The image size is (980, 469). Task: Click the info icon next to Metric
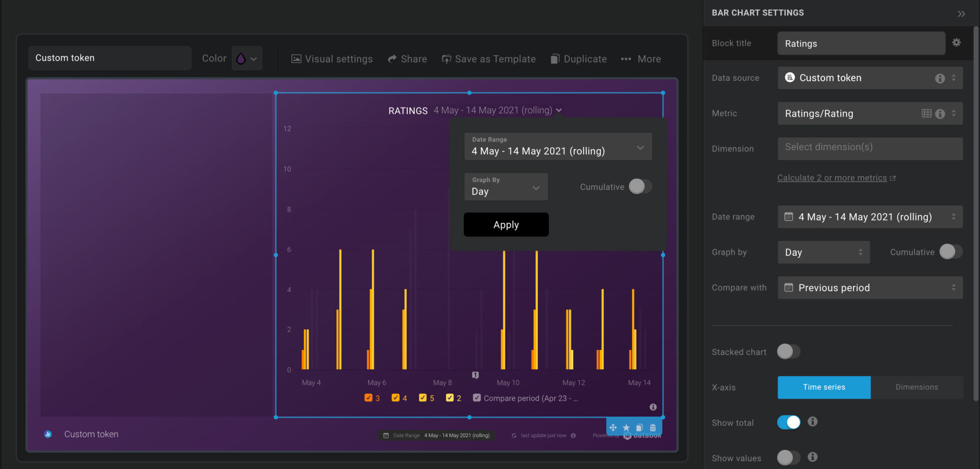tap(941, 113)
